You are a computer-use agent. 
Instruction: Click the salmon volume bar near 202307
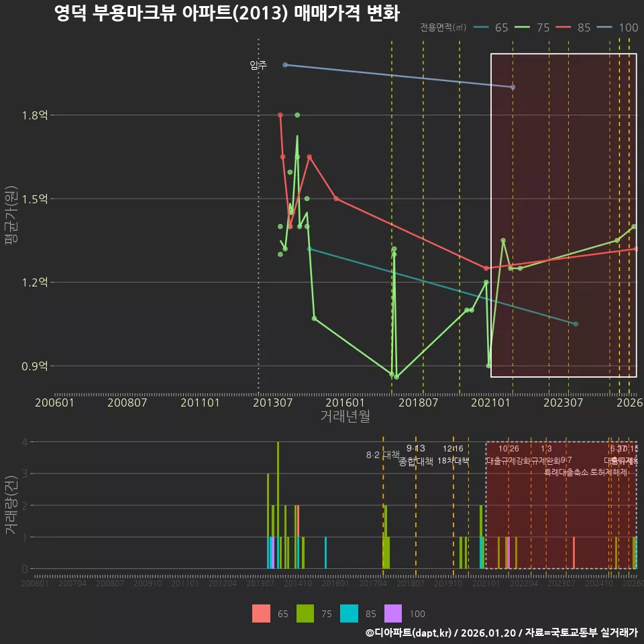point(574,553)
